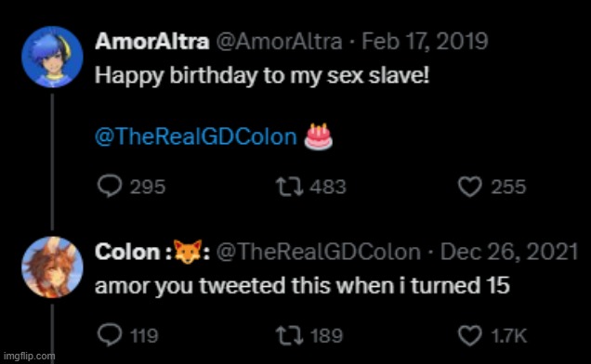Retweet the AmorAltra tweet with 483 retweets

pyautogui.click(x=290, y=187)
